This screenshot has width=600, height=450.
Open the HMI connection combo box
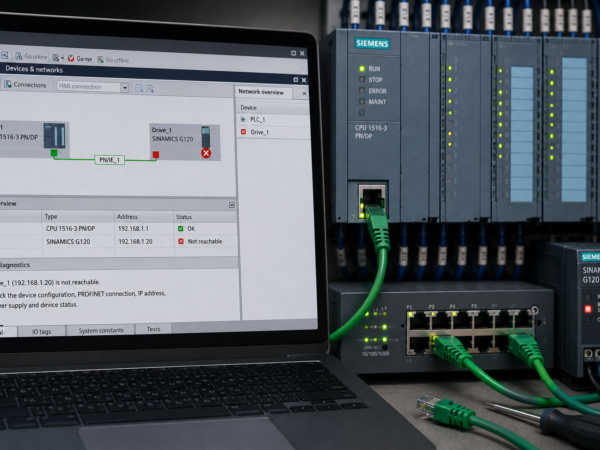[93, 87]
